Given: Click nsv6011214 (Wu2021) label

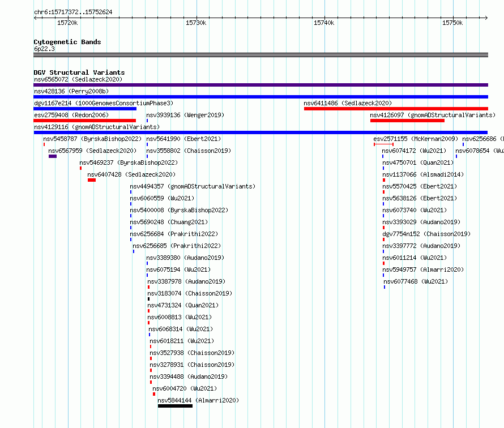Looking at the screenshot, I should (x=415, y=258).
